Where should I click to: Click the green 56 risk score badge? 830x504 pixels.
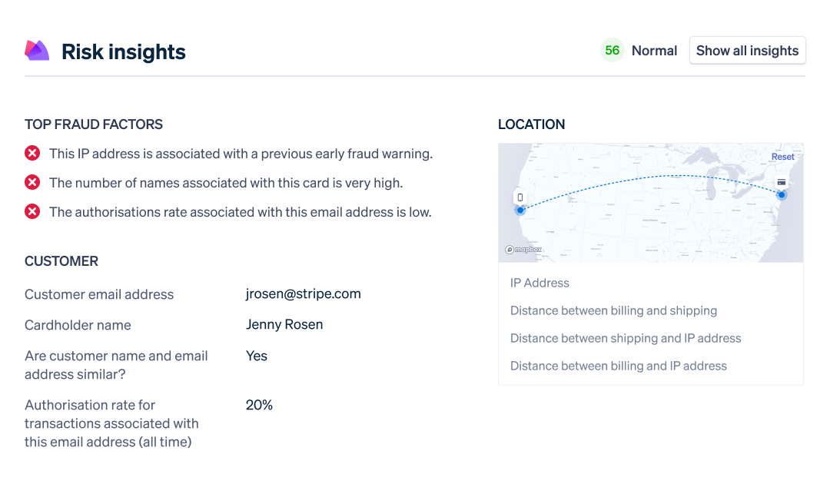[612, 51]
